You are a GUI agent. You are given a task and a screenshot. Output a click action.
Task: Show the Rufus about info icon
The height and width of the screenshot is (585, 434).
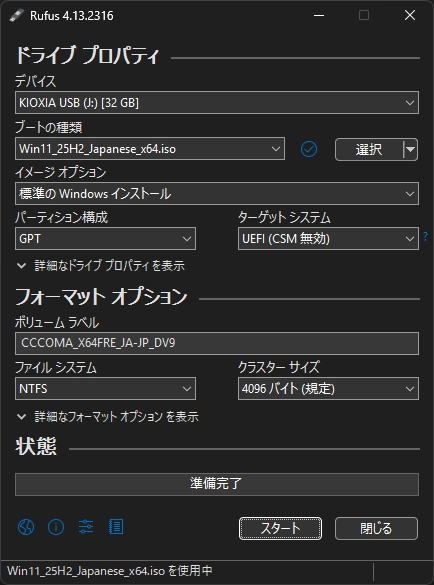(56, 527)
